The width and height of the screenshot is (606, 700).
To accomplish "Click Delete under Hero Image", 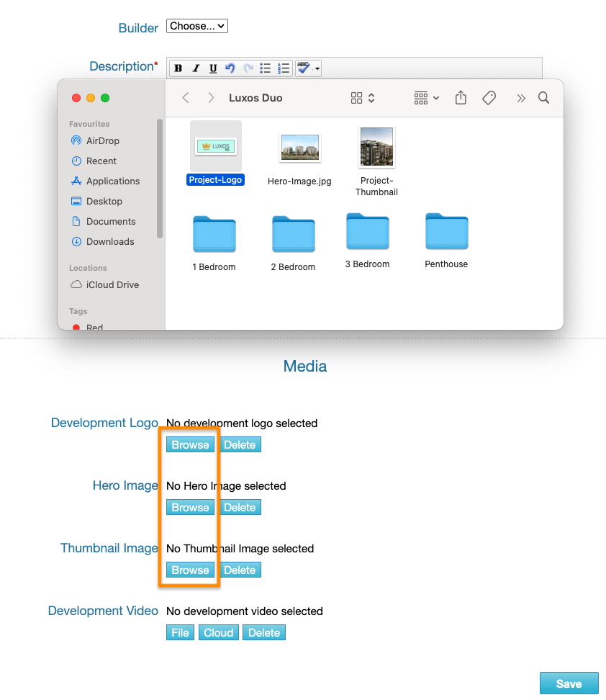I will click(x=240, y=508).
